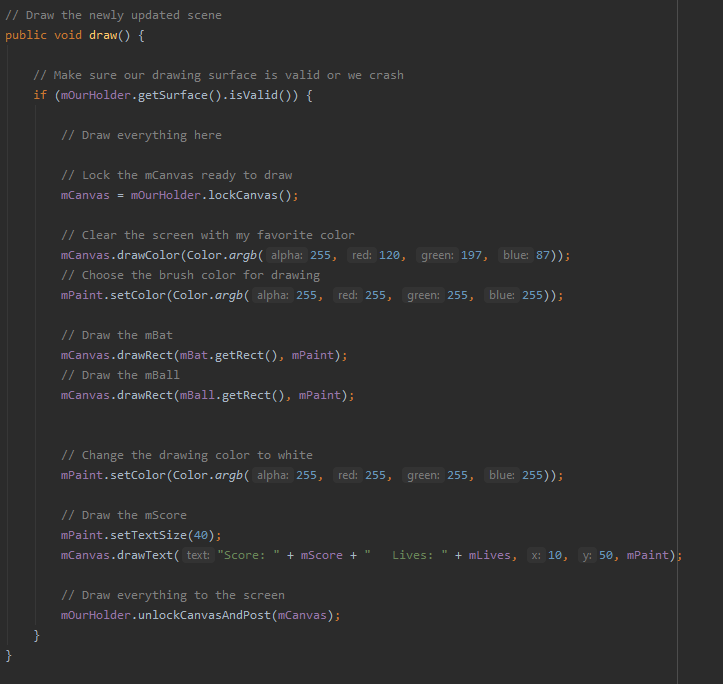The image size is (723, 684).
Task: Click the "x:" parameter hint
Action: pos(536,555)
